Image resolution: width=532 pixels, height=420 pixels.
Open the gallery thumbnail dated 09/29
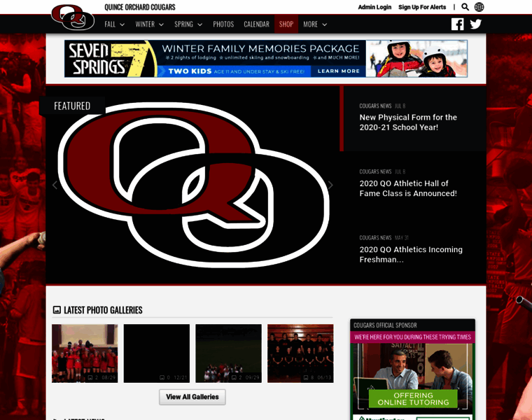[x=228, y=353]
